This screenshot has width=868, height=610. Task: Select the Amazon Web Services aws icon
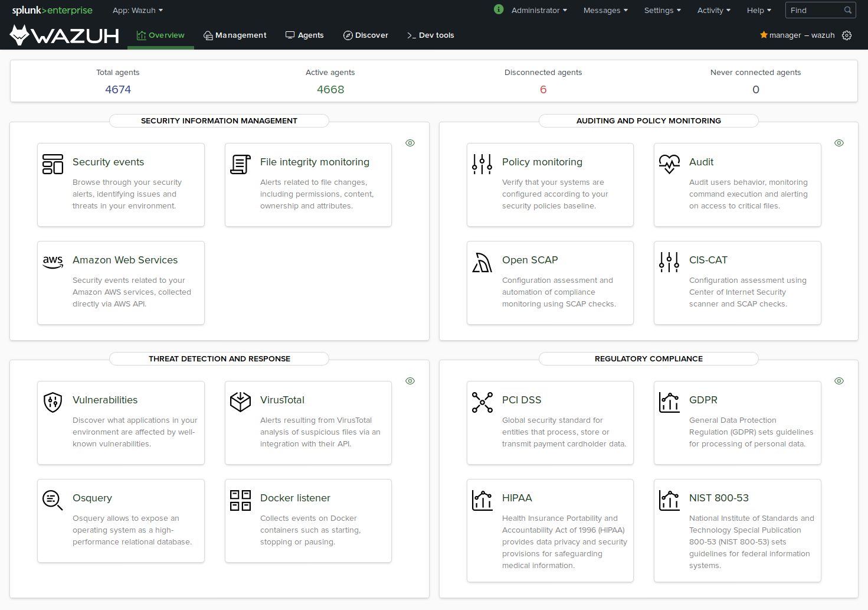coord(53,262)
